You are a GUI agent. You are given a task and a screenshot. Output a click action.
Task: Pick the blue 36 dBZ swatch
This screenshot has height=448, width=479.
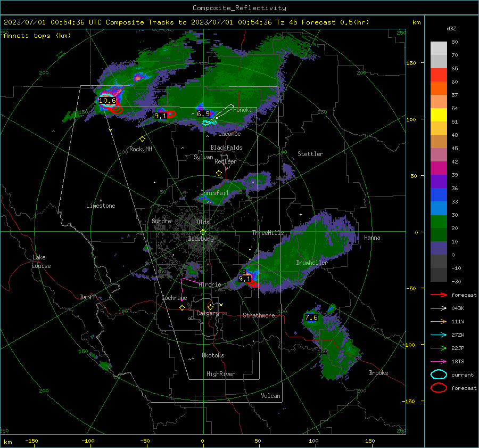tap(439, 195)
